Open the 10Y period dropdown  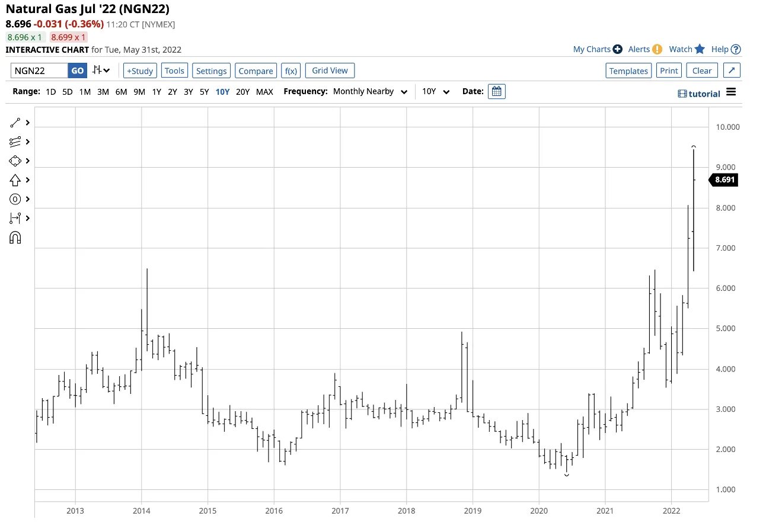(x=436, y=92)
